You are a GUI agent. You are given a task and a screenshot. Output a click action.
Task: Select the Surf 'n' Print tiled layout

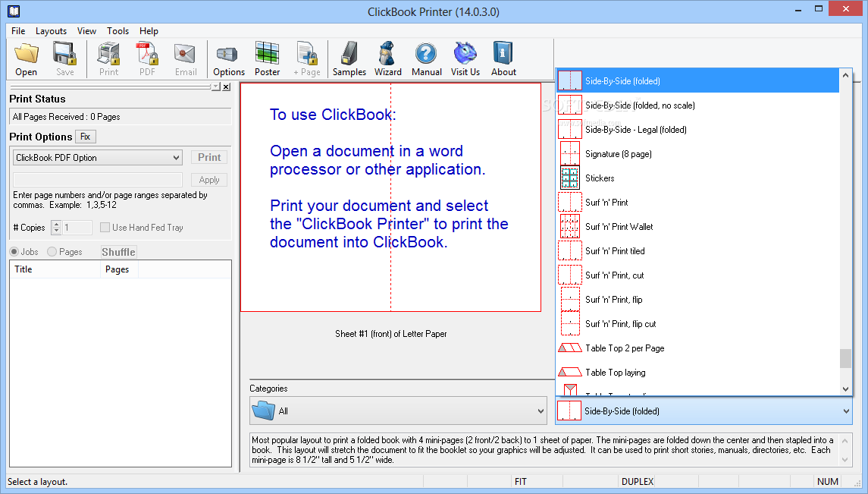click(x=697, y=251)
